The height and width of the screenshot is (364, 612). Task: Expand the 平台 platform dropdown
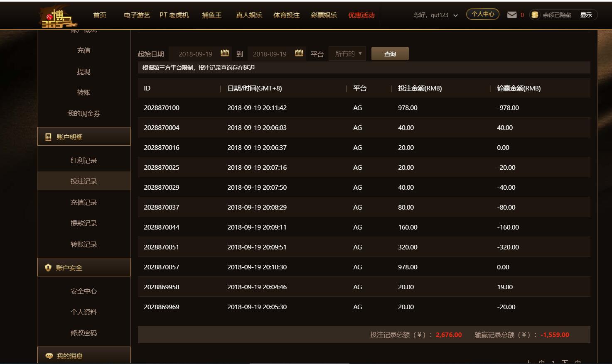[x=347, y=54]
